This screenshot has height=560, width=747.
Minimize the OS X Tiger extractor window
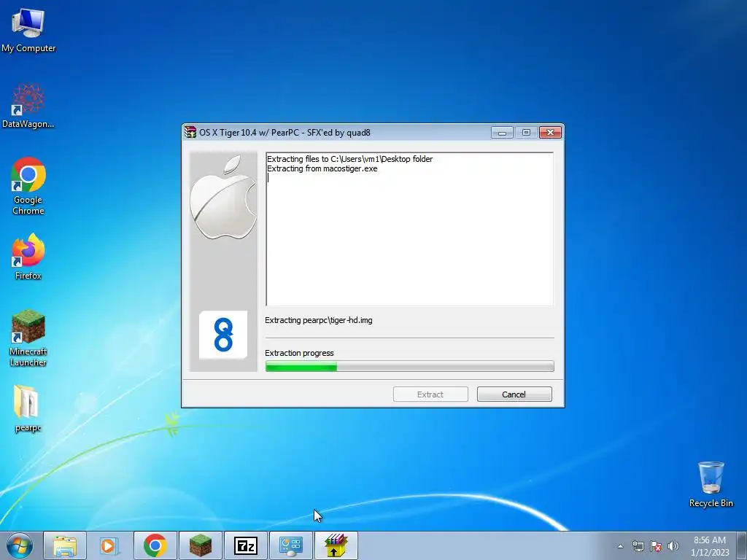(502, 133)
